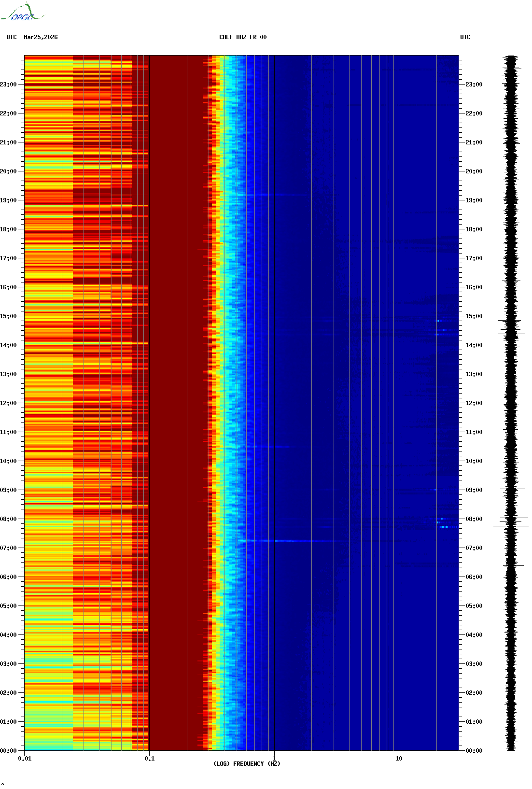Click the 07:00 label on right time axis
Screen dimensions: 532x789
[x=474, y=548]
